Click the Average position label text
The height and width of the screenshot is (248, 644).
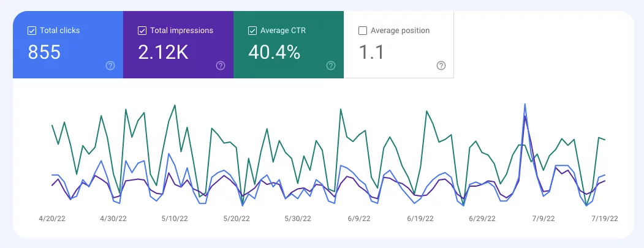[x=400, y=31]
